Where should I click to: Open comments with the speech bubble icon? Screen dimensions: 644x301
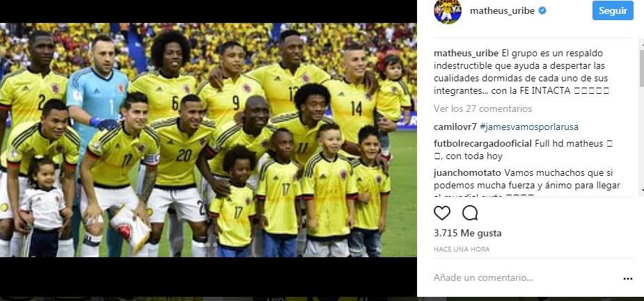(x=470, y=213)
